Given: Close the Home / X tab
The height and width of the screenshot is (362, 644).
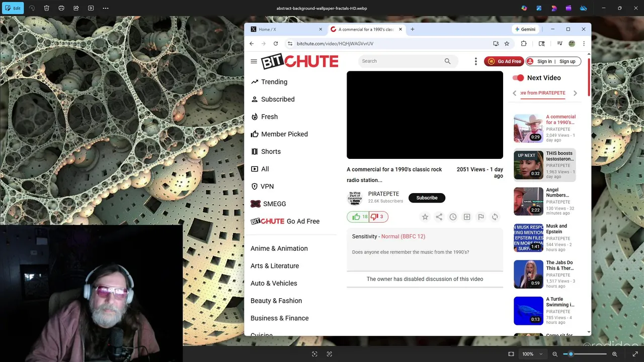Looking at the screenshot, I should (320, 29).
